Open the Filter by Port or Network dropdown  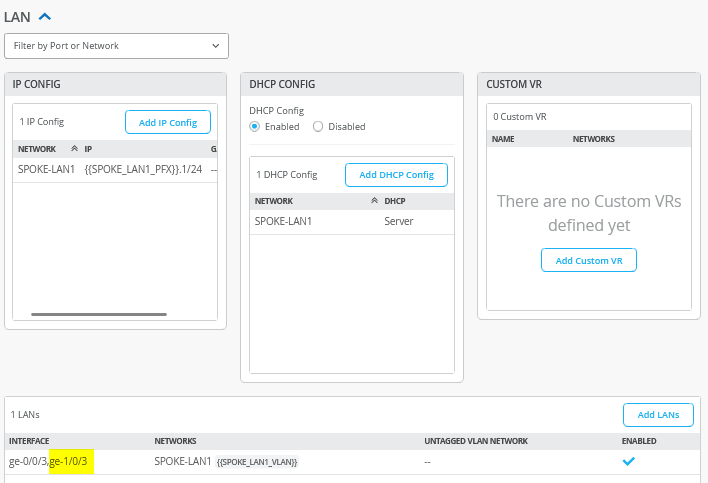(x=116, y=46)
